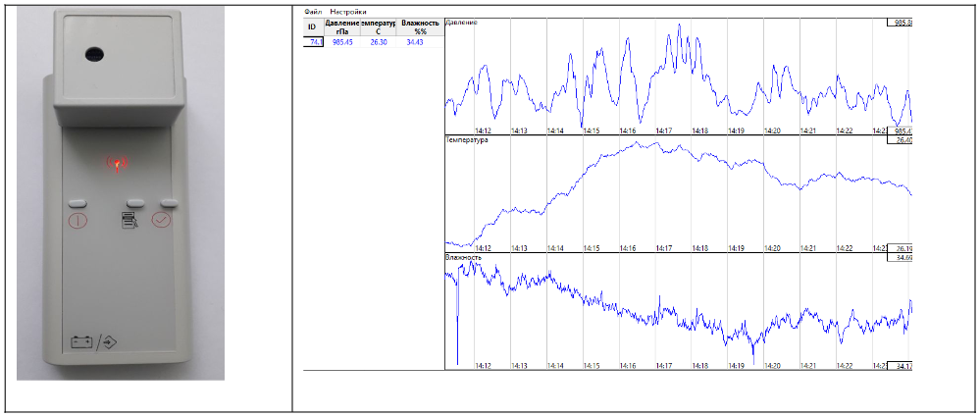Select the pressure value 985.45 cell
This screenshot has width=980, height=416.
pos(342,42)
